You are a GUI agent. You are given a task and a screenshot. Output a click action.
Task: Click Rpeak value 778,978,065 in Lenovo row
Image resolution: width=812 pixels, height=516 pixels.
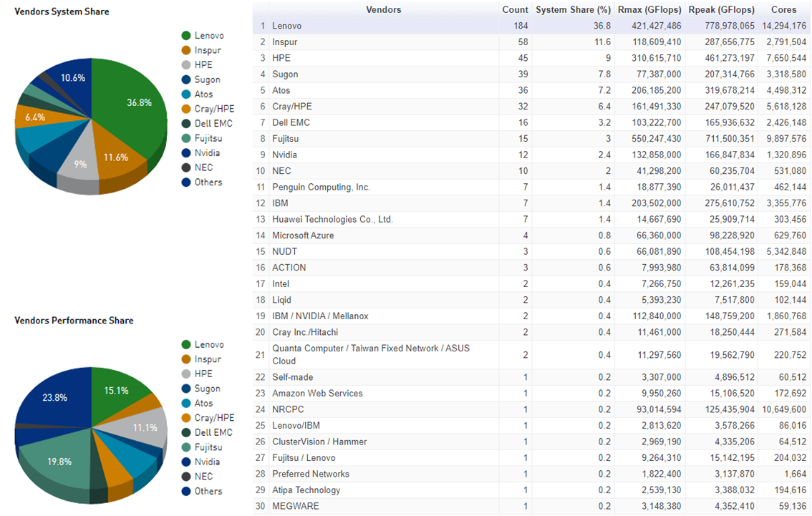pyautogui.click(x=730, y=26)
